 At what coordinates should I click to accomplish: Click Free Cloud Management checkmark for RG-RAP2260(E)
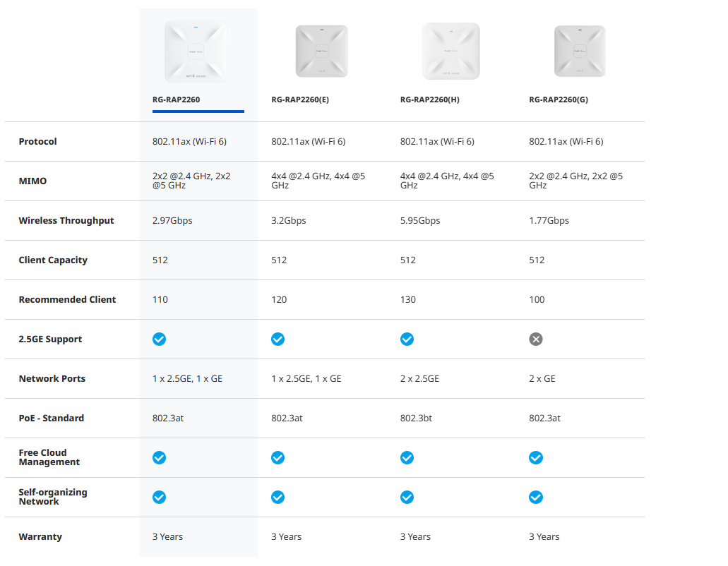[x=278, y=458]
